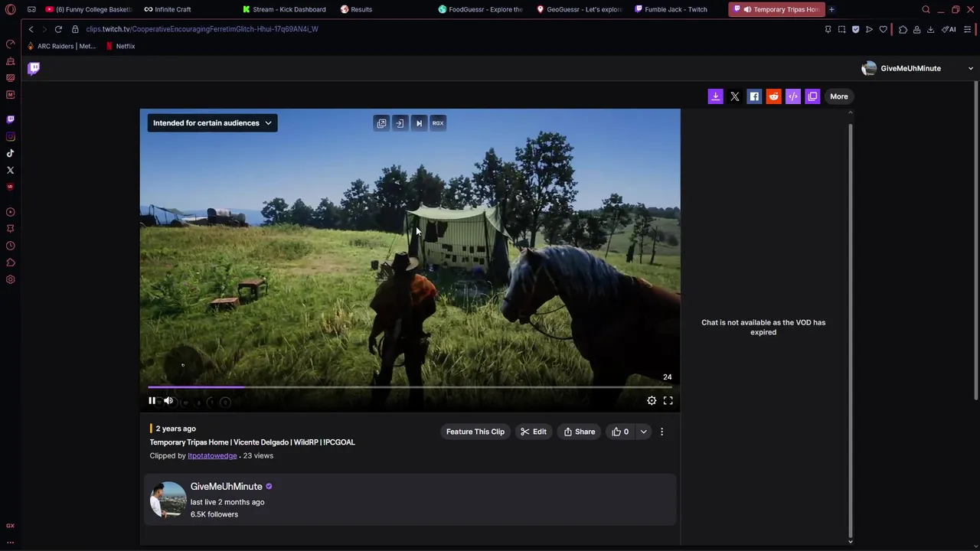
Task: Pop out the video to picture-in-picture
Action: coord(381,122)
